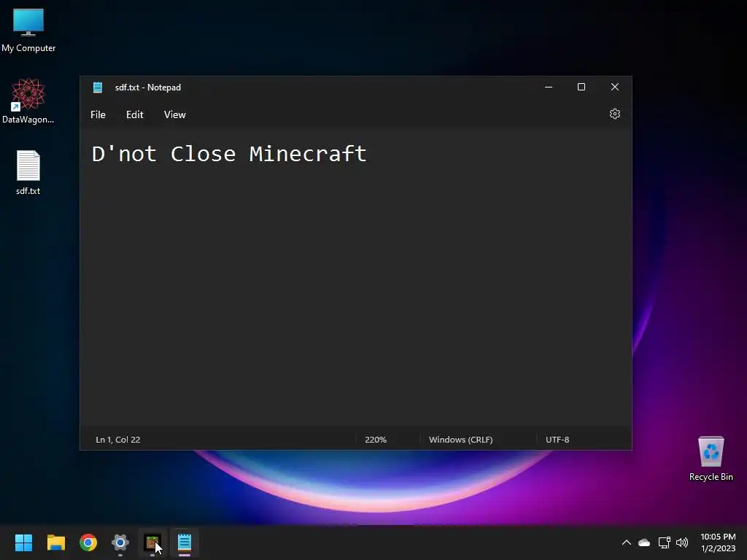Switch to Minecraft in the taskbar
This screenshot has height=560, width=747.
coord(152,542)
